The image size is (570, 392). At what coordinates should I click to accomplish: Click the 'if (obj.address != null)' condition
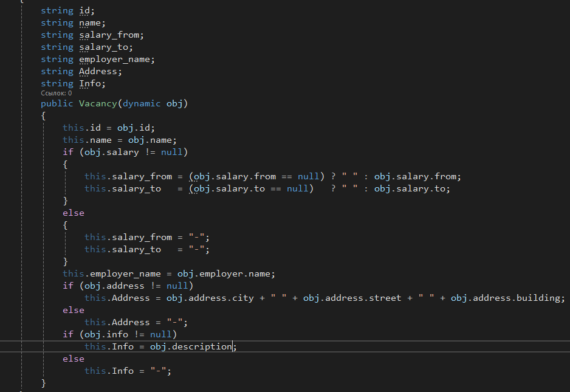click(x=128, y=286)
